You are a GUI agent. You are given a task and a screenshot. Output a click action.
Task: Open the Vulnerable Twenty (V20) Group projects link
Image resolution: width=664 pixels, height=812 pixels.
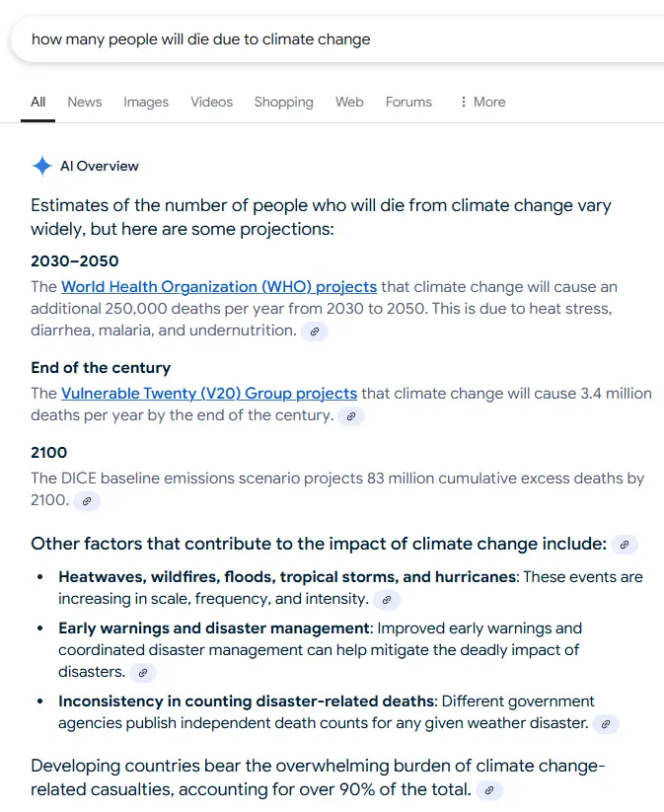click(x=209, y=394)
